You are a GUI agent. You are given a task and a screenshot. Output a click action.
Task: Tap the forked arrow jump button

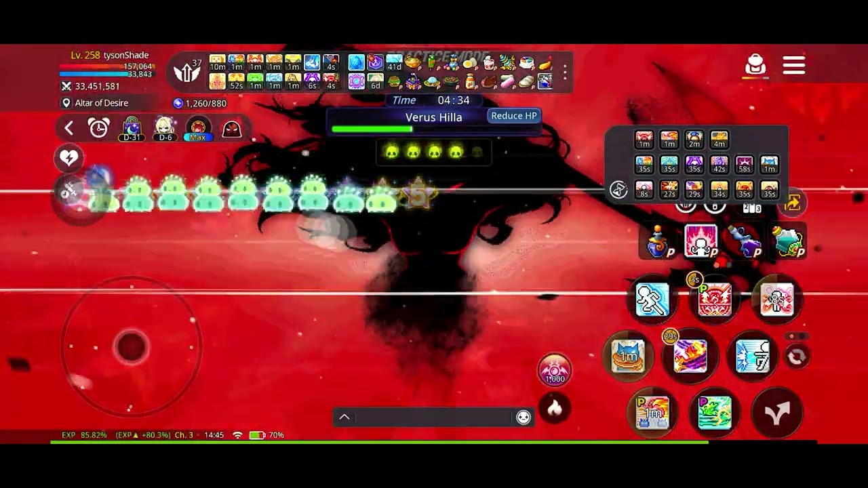coord(777,413)
